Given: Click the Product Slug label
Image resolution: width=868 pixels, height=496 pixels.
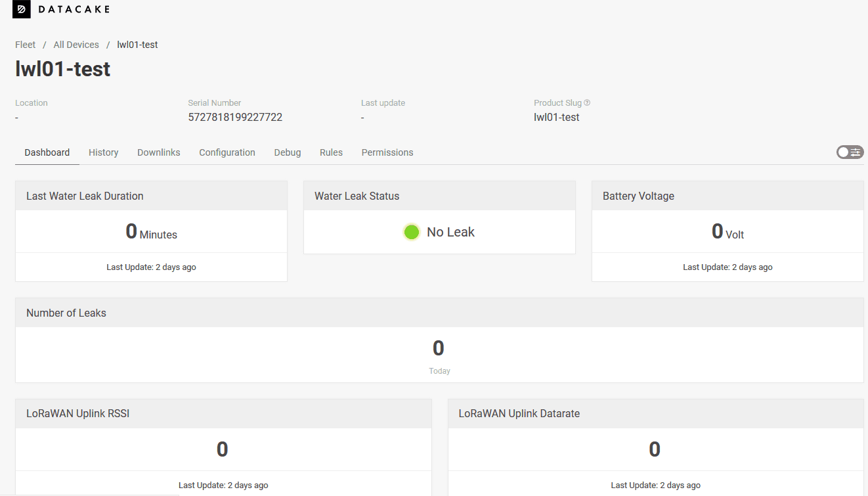Looking at the screenshot, I should coord(558,102).
